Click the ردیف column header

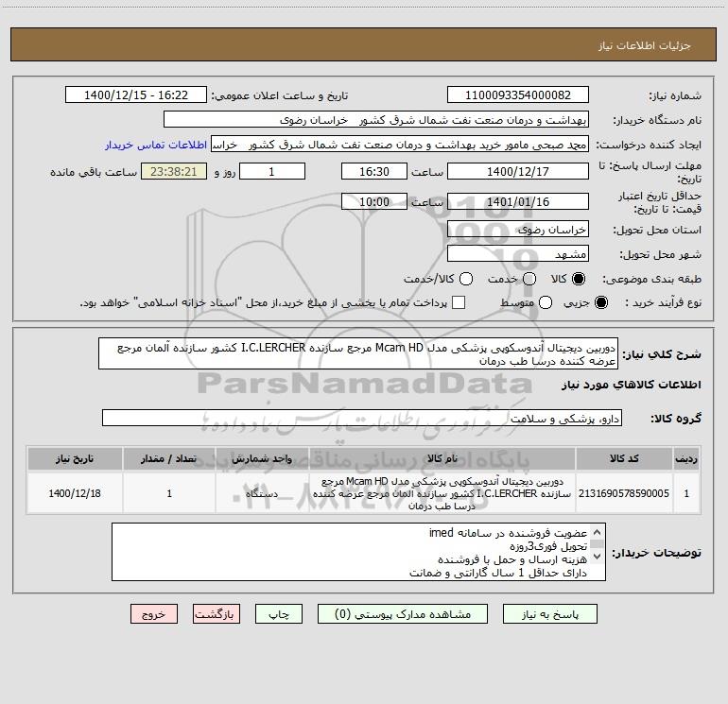pos(686,458)
